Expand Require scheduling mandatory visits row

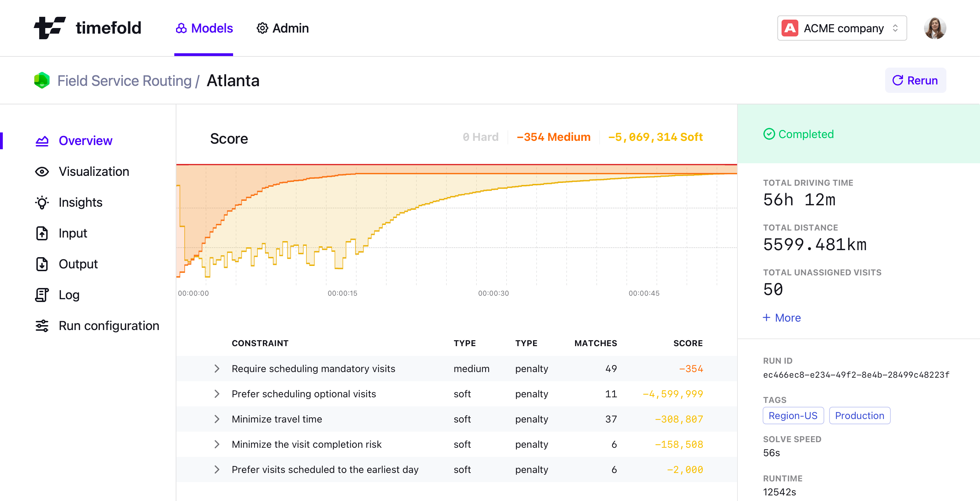217,369
